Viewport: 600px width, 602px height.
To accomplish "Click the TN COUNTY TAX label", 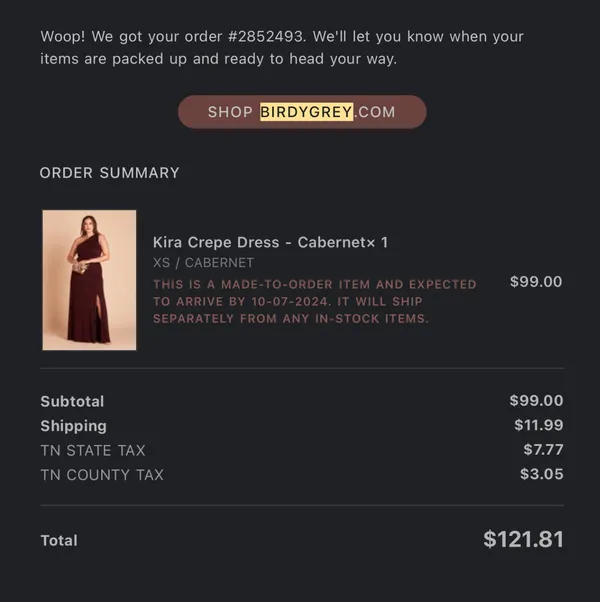I will [102, 475].
